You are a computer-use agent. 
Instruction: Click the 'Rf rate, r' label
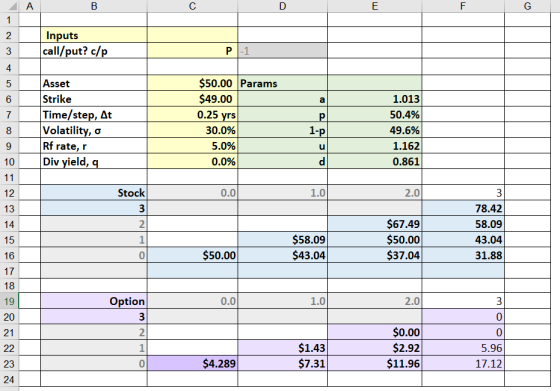point(94,146)
